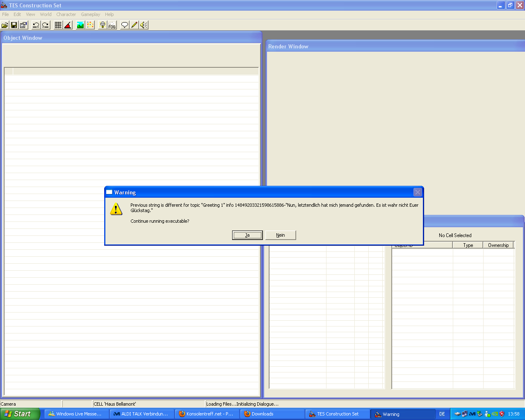This screenshot has width=525, height=420.
Task: Toggle the snap to grid icon
Action: tap(58, 25)
